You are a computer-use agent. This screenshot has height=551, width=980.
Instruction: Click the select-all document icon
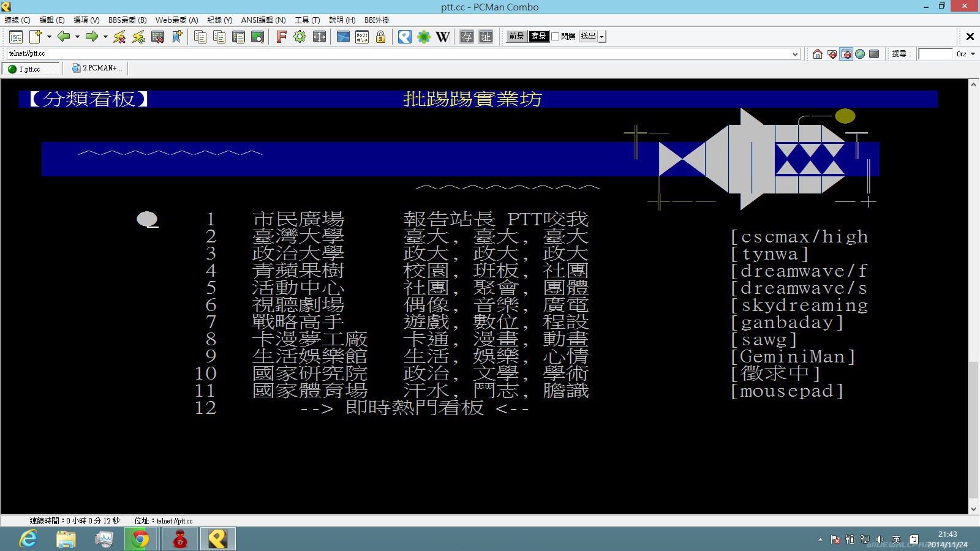pyautogui.click(x=238, y=37)
